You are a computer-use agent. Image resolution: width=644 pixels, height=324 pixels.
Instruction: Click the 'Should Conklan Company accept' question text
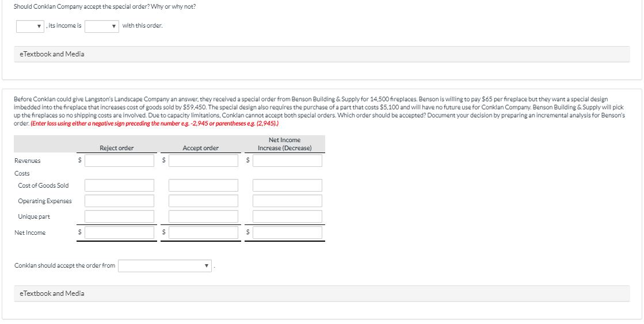[x=105, y=7]
